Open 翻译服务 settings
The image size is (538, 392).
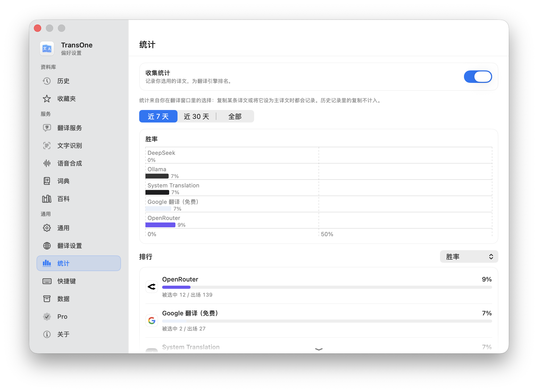[79, 128]
